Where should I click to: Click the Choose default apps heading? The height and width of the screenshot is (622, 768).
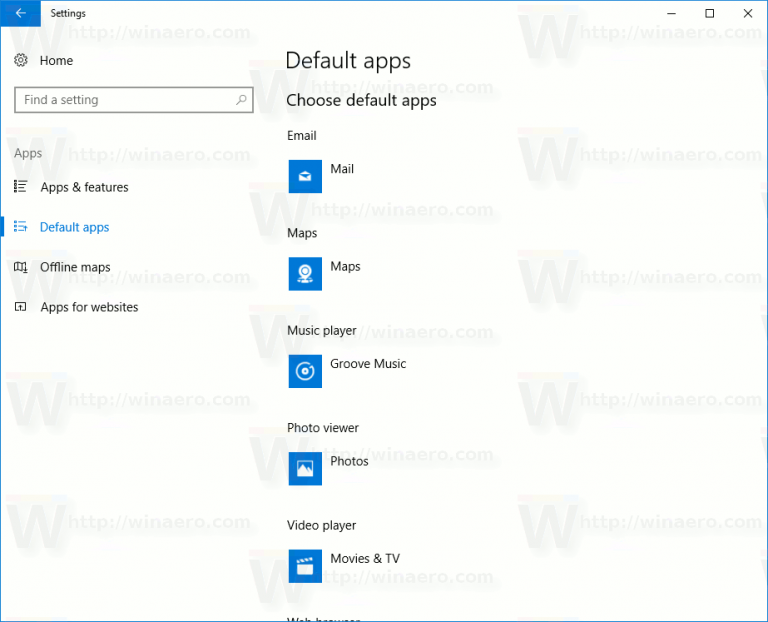[361, 100]
